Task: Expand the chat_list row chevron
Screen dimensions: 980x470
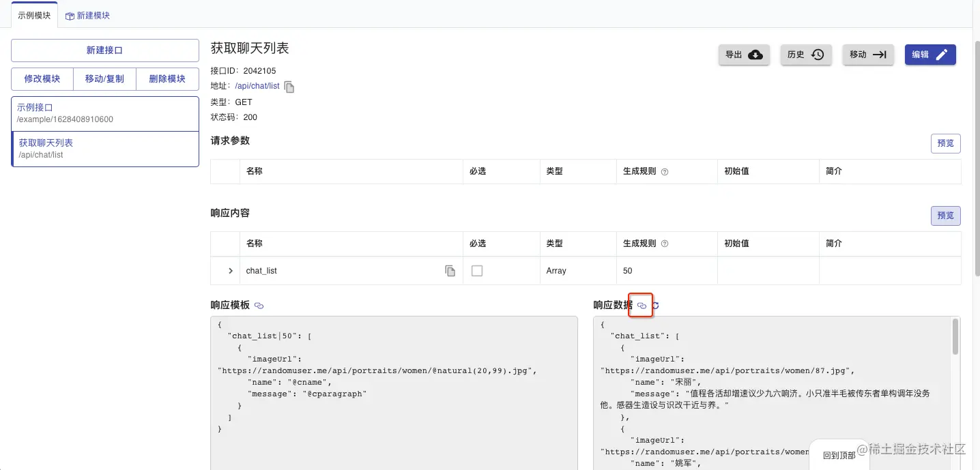Action: (230, 271)
